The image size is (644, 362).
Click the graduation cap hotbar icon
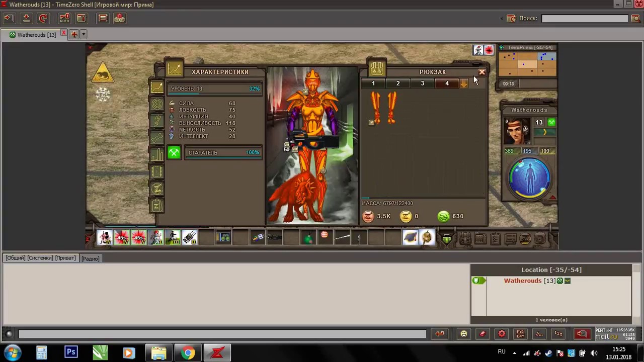coord(410,237)
